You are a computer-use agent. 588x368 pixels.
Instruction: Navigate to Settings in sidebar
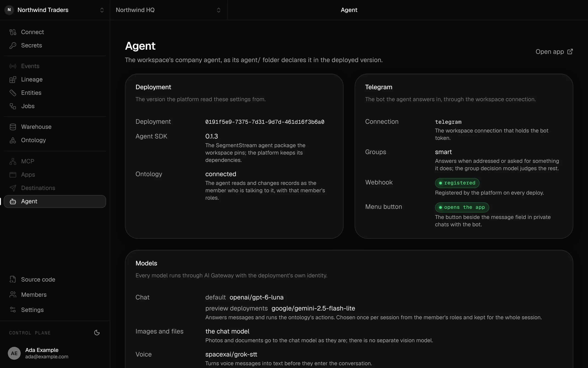pyautogui.click(x=55, y=310)
